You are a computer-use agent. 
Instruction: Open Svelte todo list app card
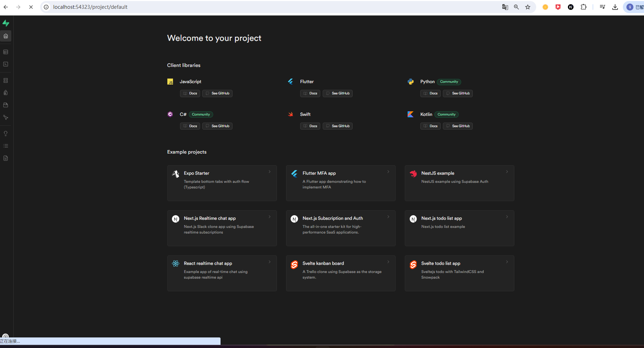459,273
